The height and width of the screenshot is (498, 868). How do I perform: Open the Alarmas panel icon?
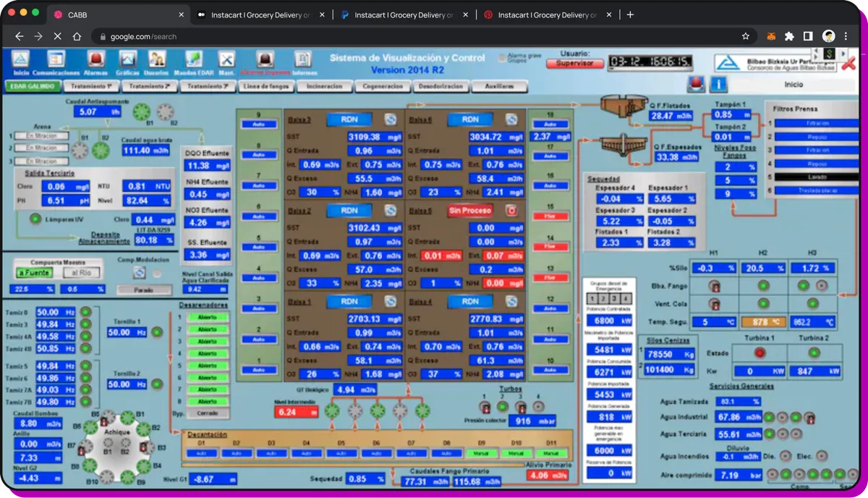coord(96,59)
